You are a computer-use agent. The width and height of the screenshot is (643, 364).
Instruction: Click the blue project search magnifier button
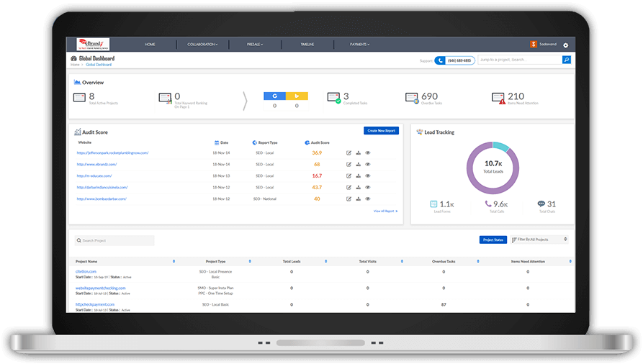tap(567, 60)
